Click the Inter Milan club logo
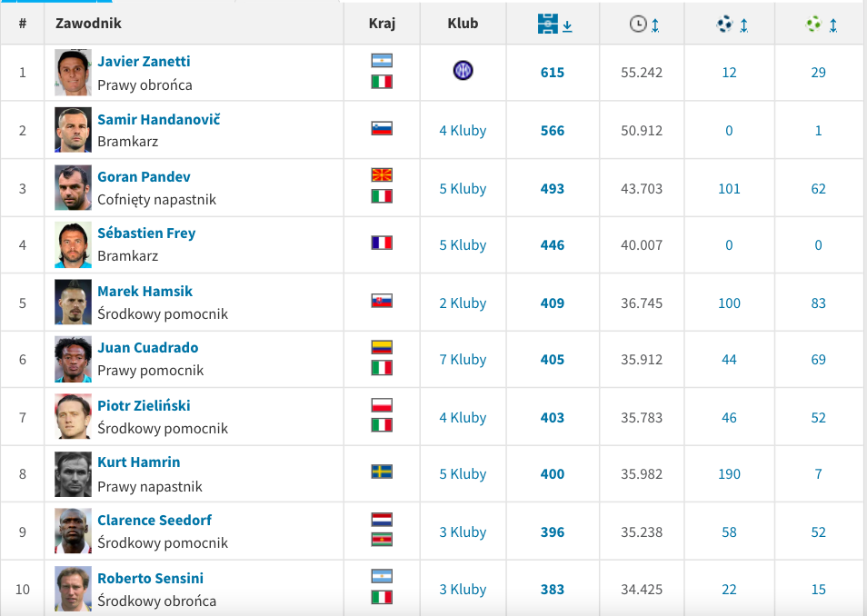This screenshot has height=616, width=867. coord(463,70)
